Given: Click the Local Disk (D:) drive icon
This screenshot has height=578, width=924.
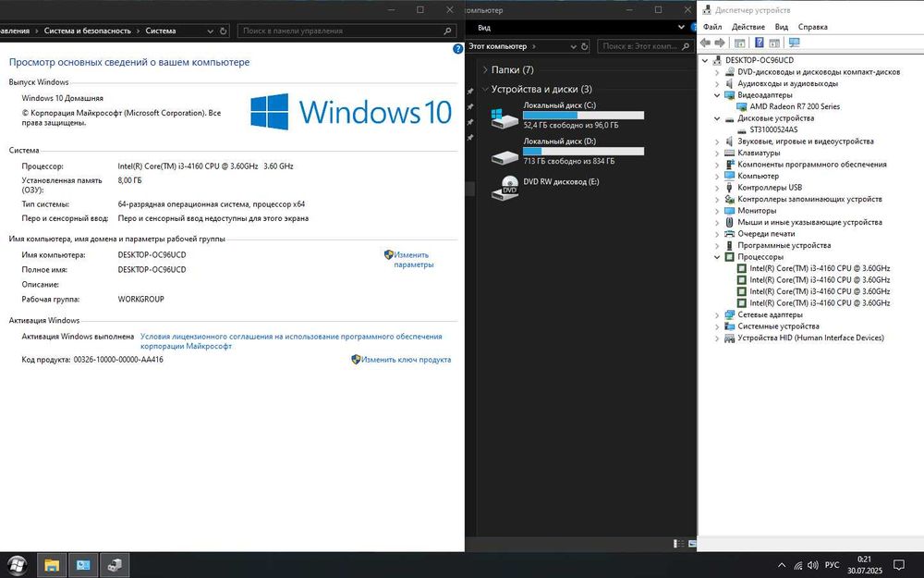Looking at the screenshot, I should coord(505,155).
